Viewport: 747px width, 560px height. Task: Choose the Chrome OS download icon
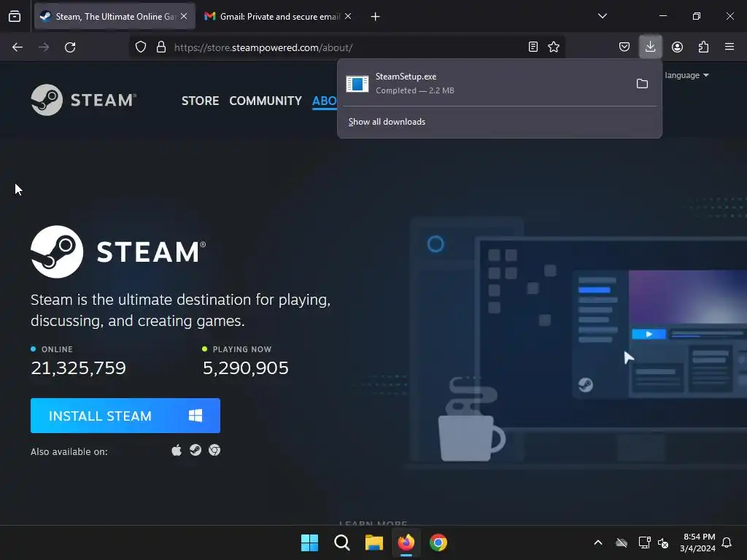click(x=214, y=450)
